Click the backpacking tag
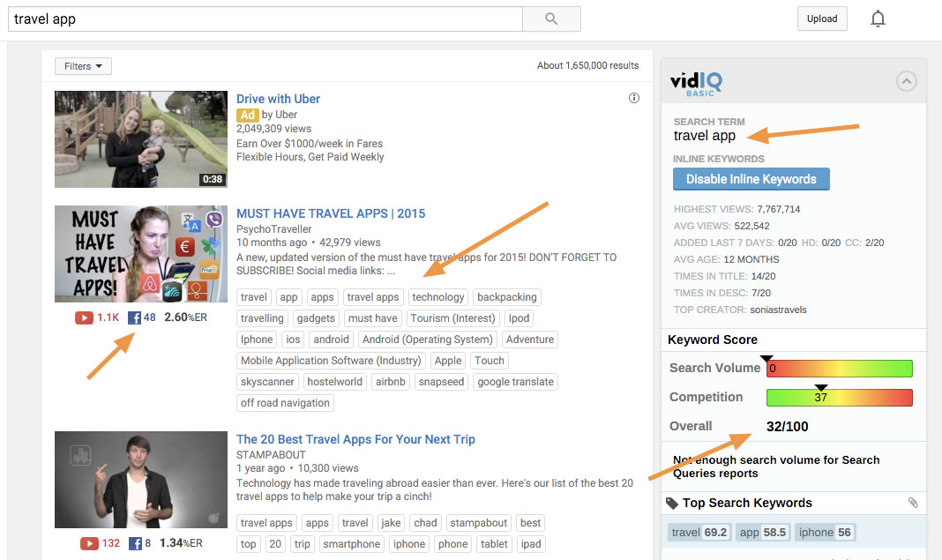 507,297
